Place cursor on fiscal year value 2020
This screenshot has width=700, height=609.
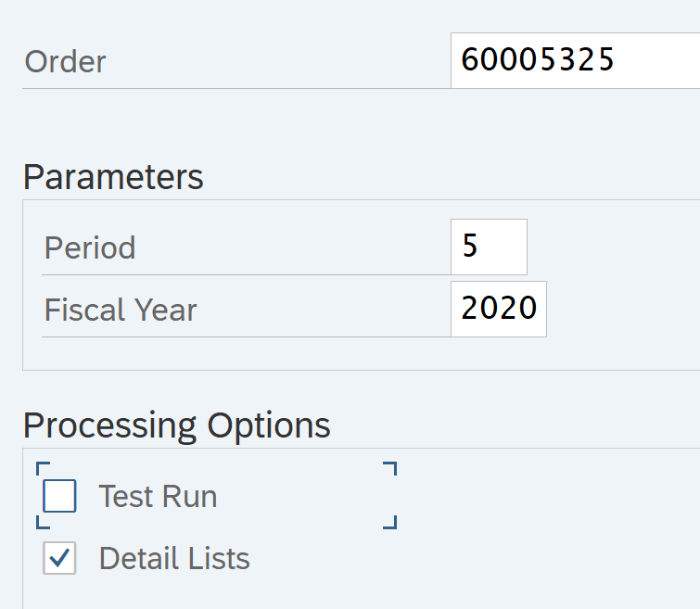tap(499, 308)
